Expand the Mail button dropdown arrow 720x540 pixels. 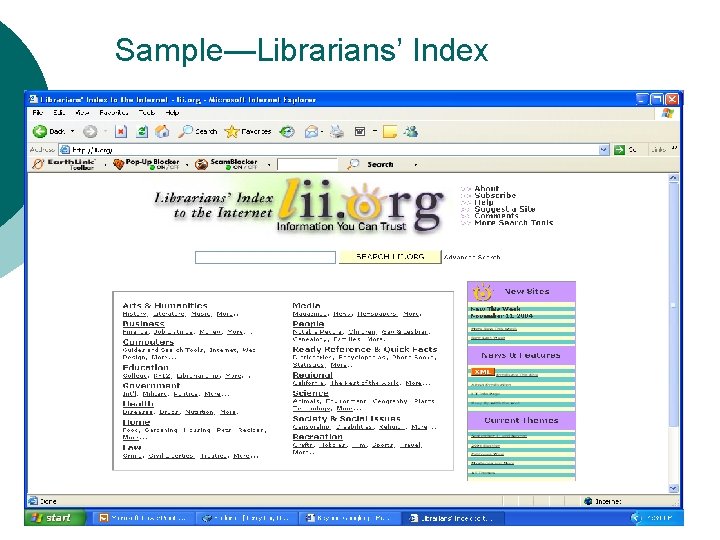coord(322,132)
